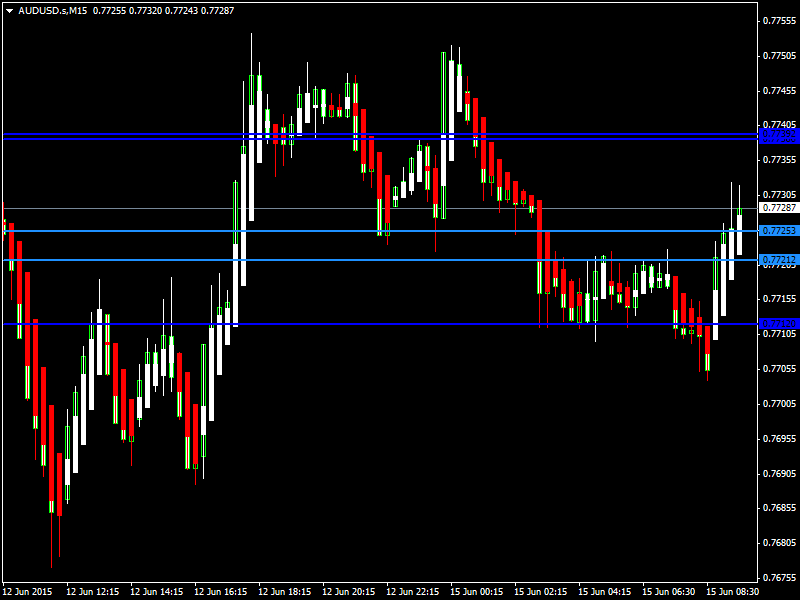Screen dimensions: 800x600
Task: Click the 15 Jun 02:15 time label
Action: [x=540, y=591]
